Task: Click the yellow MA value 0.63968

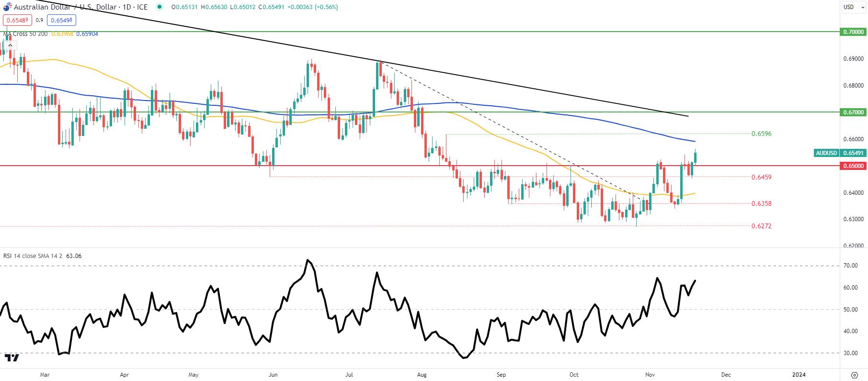Action: pos(62,34)
